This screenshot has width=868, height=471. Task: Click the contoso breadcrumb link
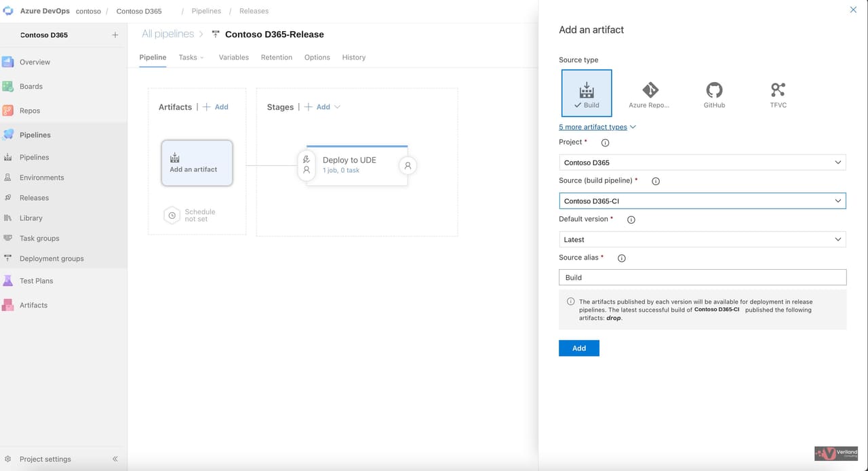point(87,11)
